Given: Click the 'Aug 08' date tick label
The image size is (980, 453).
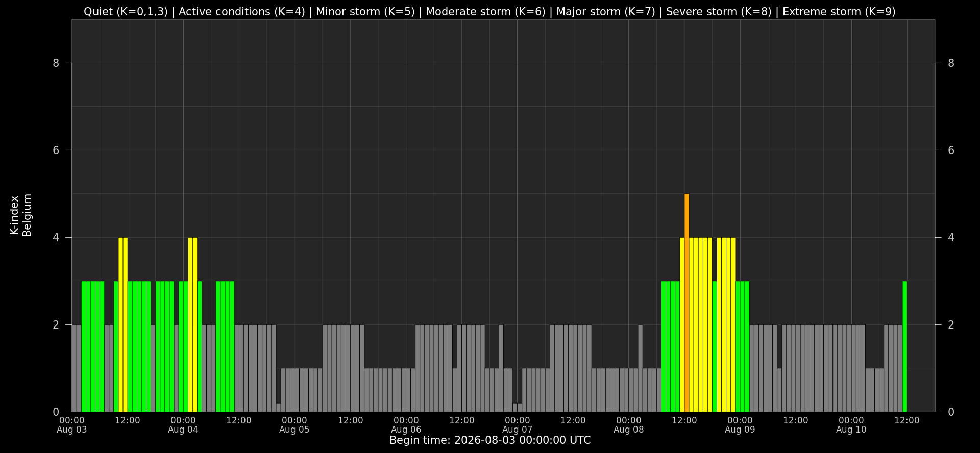Looking at the screenshot, I should pos(629,430).
